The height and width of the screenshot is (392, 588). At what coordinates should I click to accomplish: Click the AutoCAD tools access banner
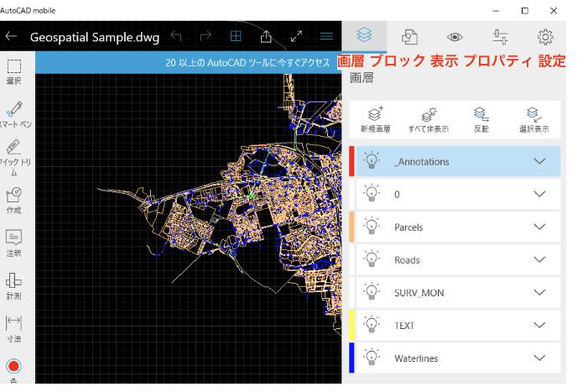[188, 62]
